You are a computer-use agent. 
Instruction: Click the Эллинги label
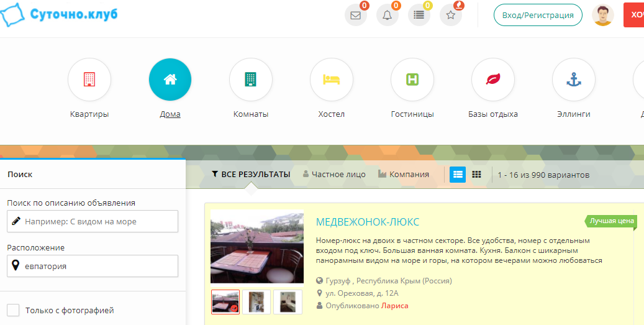[x=573, y=114]
